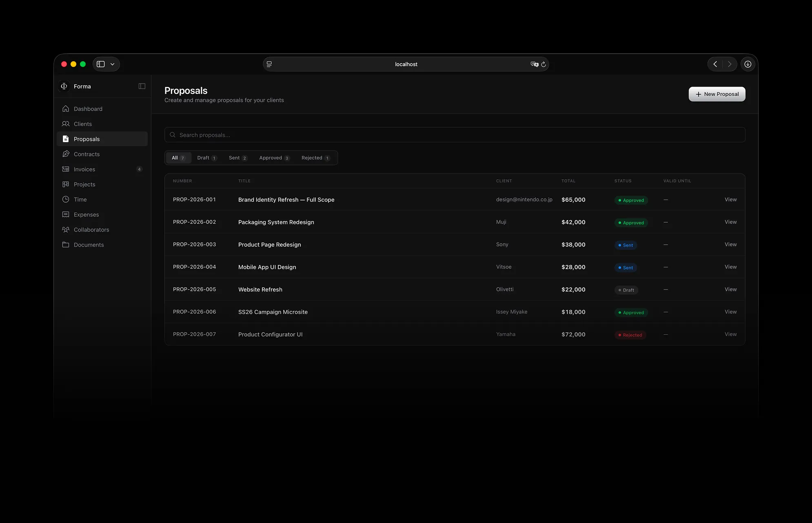The image size is (812, 523).
Task: View the Product Configurator UI proposal
Action: click(730, 334)
